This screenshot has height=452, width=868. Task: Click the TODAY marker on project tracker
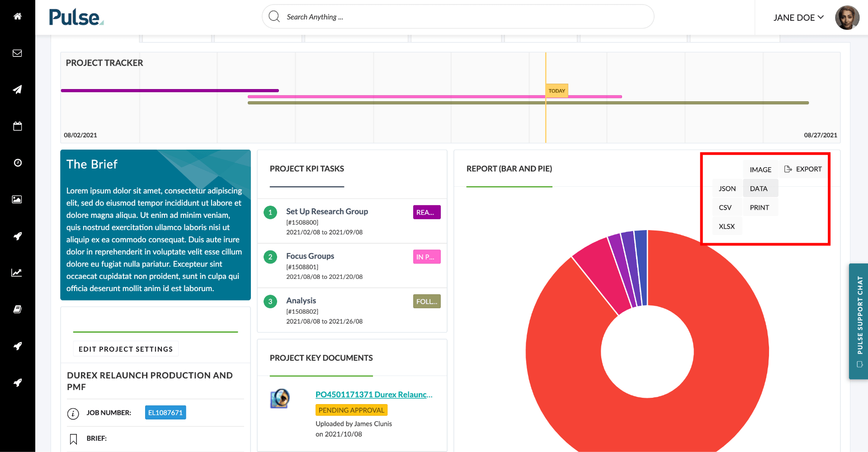(x=557, y=91)
